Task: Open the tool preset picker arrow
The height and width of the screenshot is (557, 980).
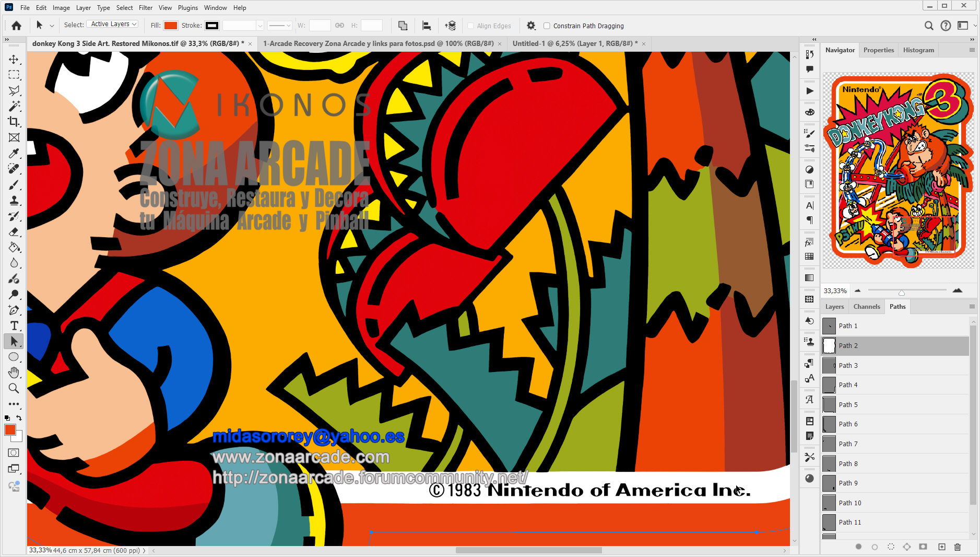Action: [52, 26]
